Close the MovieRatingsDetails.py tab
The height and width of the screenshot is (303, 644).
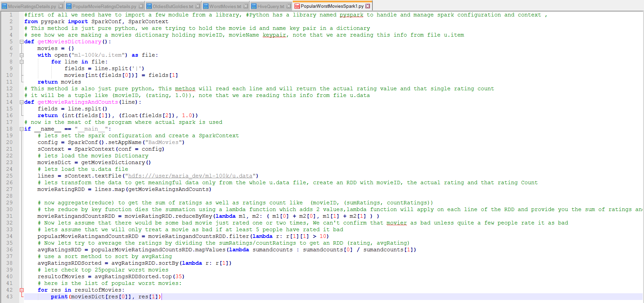(x=61, y=6)
